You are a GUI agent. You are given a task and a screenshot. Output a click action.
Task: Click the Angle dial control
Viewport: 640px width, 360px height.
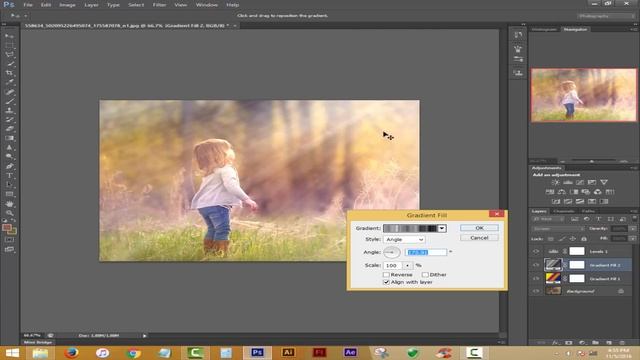pyautogui.click(x=391, y=252)
